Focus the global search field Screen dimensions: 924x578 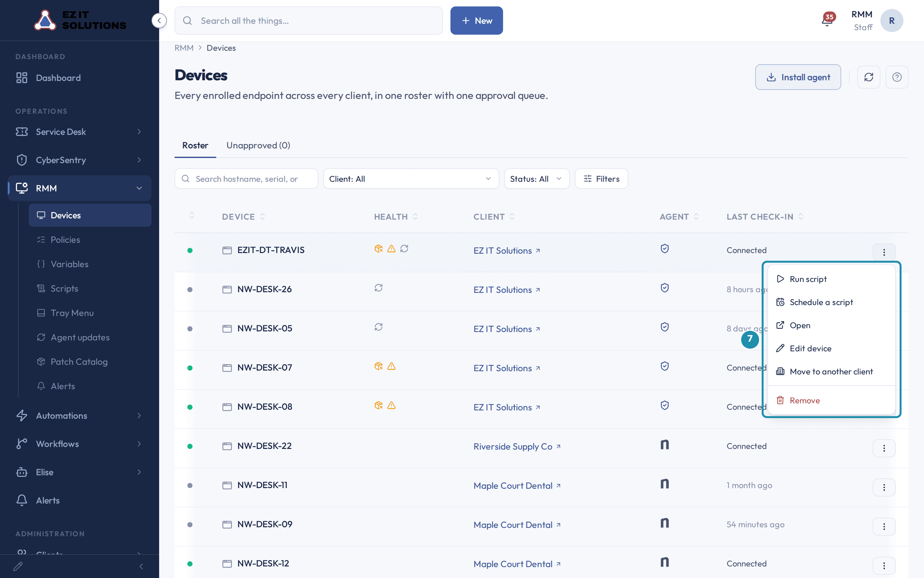tap(309, 21)
